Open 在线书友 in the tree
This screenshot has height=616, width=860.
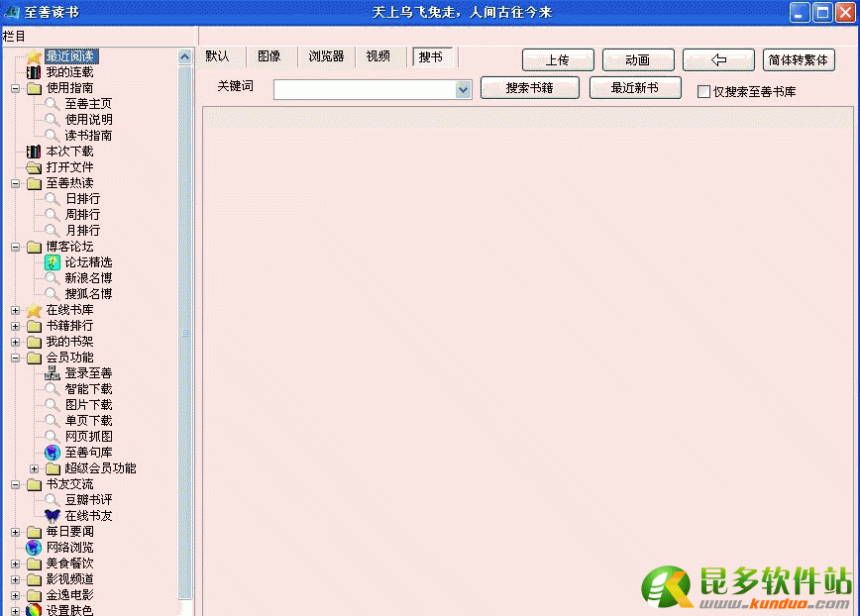click(x=88, y=516)
